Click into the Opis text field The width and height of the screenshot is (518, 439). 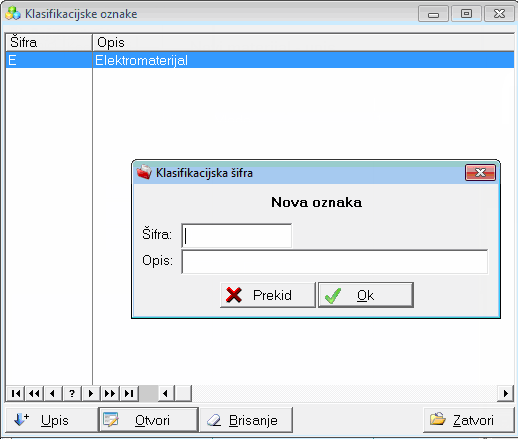[x=335, y=262]
